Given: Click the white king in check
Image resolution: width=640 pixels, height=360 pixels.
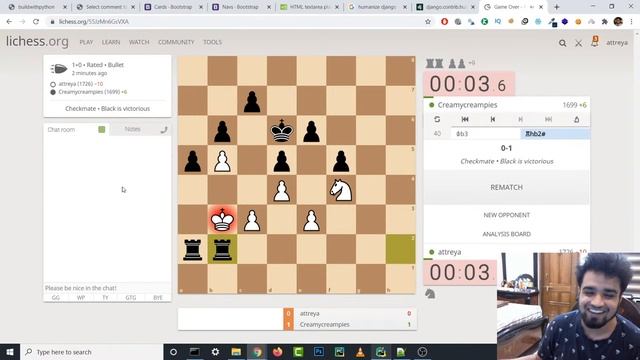Looking at the screenshot, I should point(222,220).
